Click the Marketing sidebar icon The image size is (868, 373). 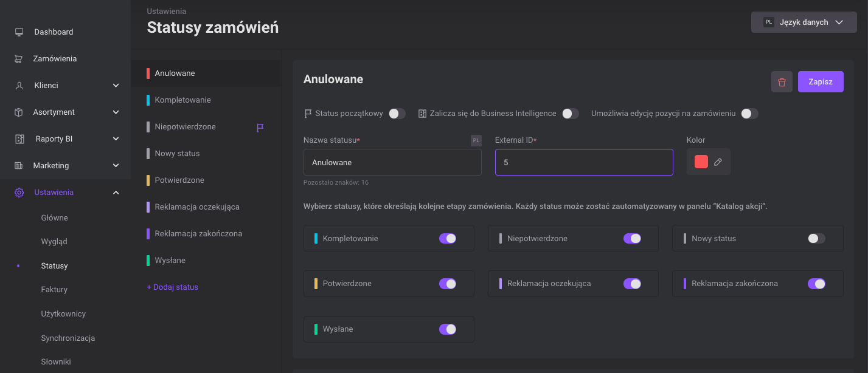coord(19,166)
